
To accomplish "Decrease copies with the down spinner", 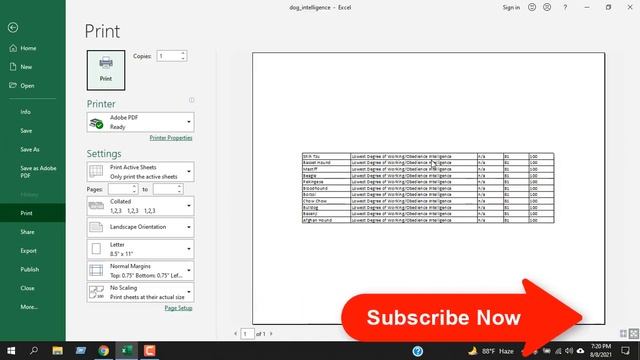I will pyautogui.click(x=183, y=59).
